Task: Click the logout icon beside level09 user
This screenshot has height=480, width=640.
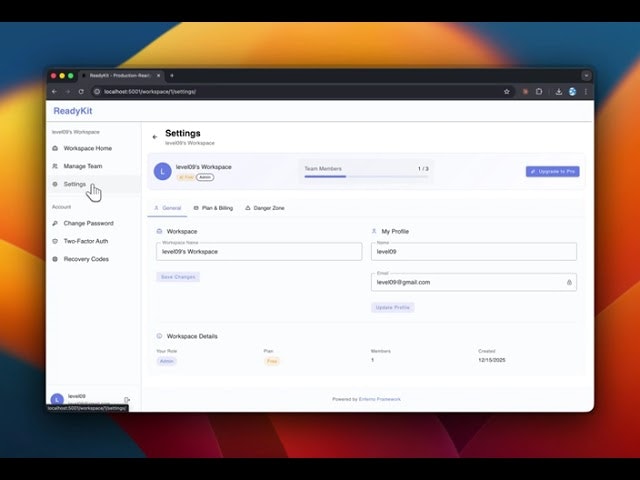Action: (127, 400)
